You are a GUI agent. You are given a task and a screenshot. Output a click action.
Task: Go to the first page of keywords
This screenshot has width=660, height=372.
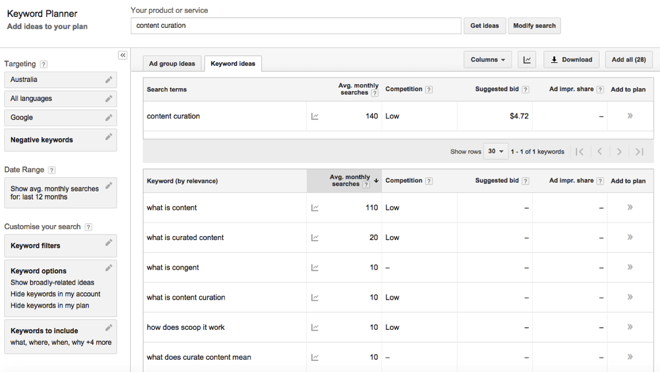(x=580, y=151)
